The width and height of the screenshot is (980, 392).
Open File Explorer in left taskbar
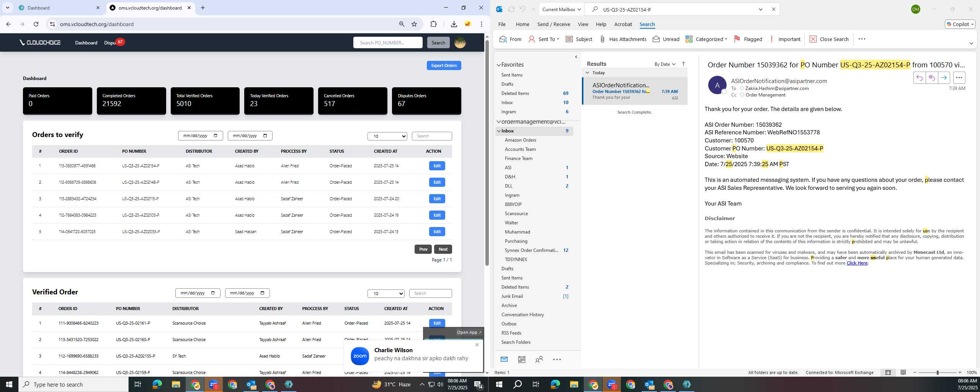pos(176,384)
